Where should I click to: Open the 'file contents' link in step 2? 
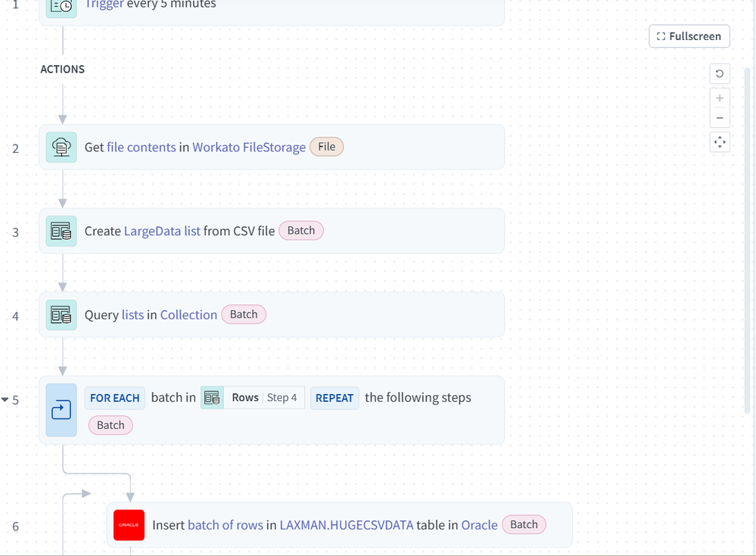click(x=142, y=148)
